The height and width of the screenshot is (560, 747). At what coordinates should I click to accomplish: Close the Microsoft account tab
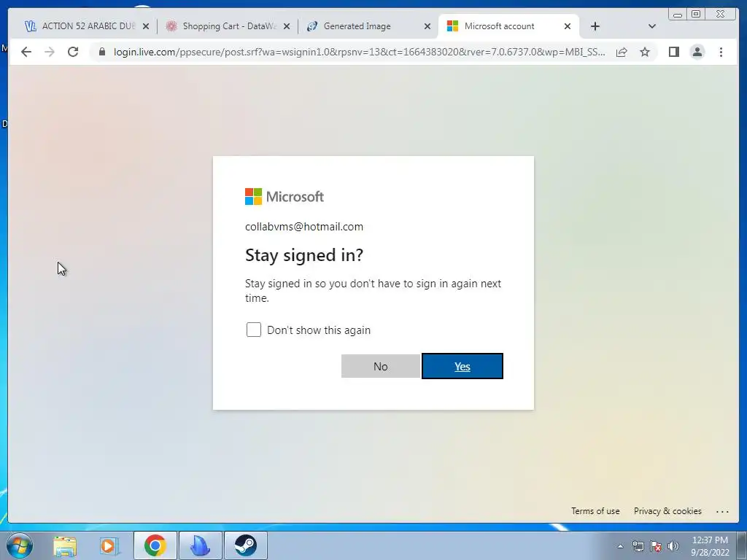coord(568,26)
